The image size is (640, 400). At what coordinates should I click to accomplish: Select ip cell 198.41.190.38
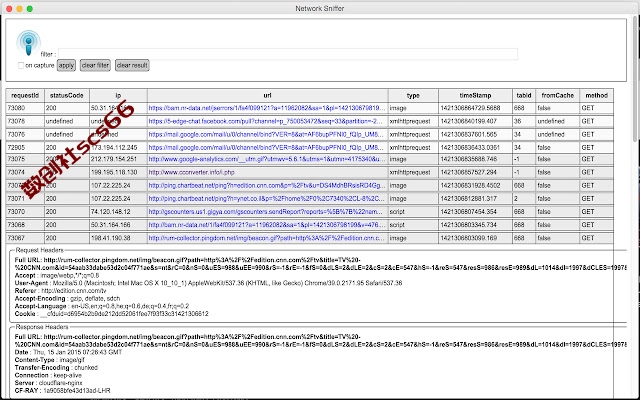pyautogui.click(x=118, y=238)
